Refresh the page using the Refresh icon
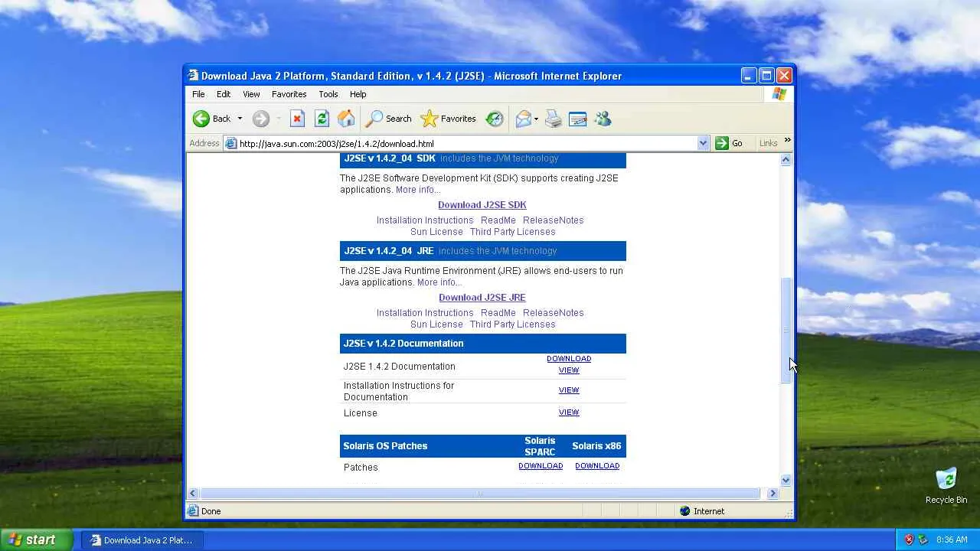This screenshot has width=980, height=551. point(322,119)
